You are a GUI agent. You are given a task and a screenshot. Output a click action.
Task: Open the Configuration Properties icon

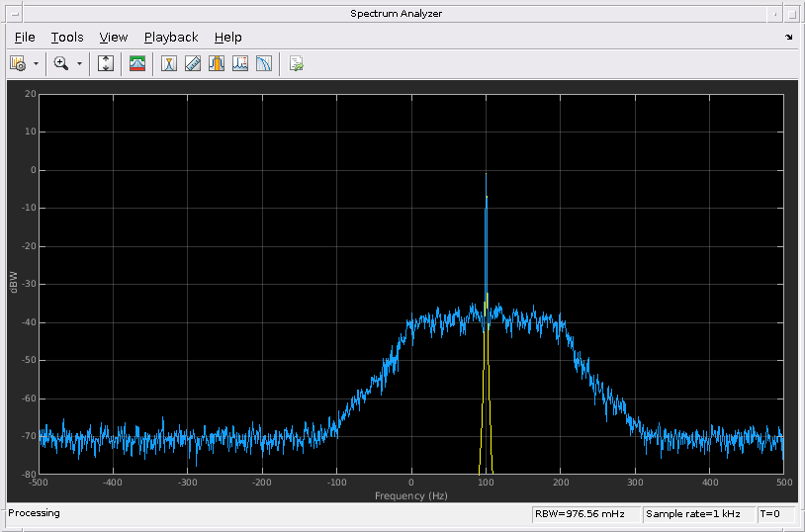(x=18, y=64)
